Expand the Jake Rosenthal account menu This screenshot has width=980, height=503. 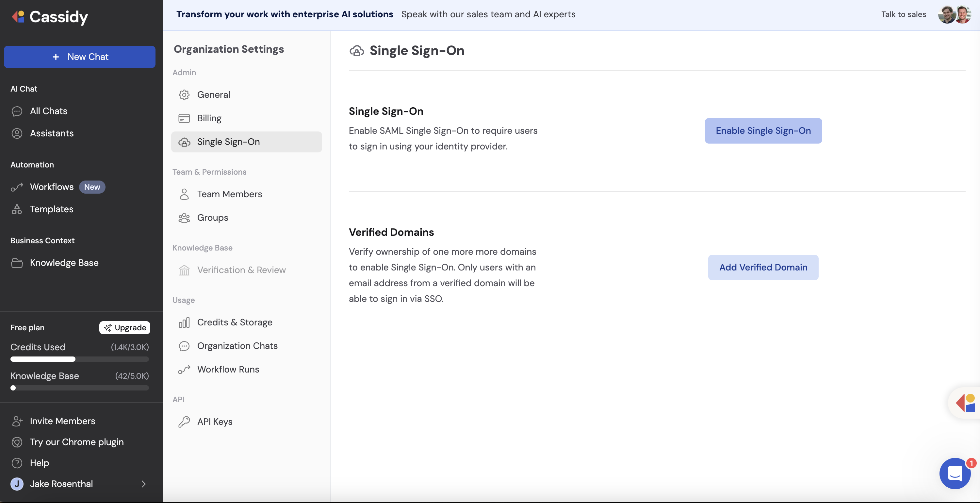tap(79, 484)
